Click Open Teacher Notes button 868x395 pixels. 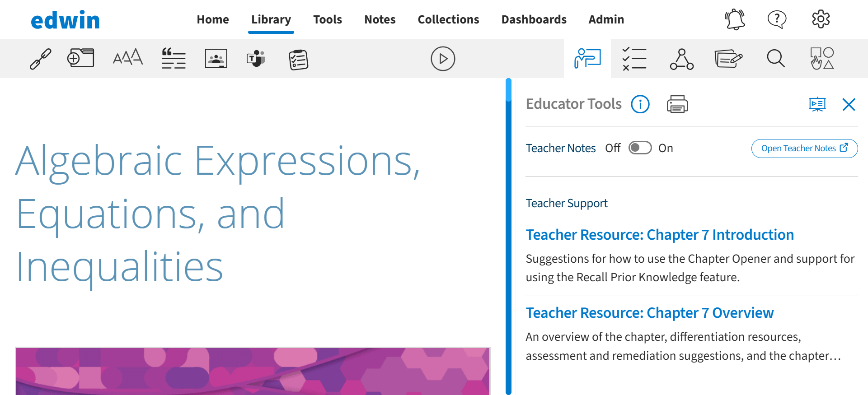[804, 149]
